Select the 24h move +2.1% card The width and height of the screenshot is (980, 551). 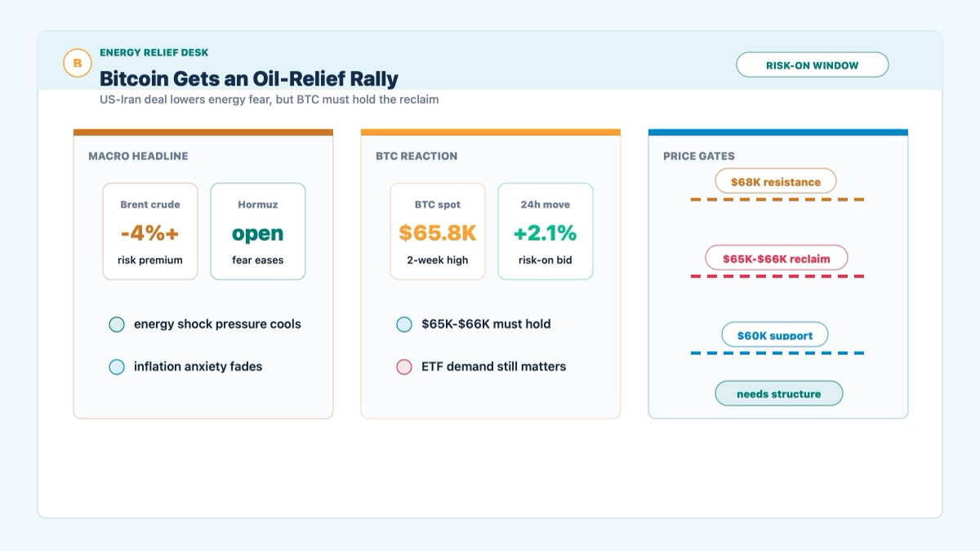click(546, 231)
